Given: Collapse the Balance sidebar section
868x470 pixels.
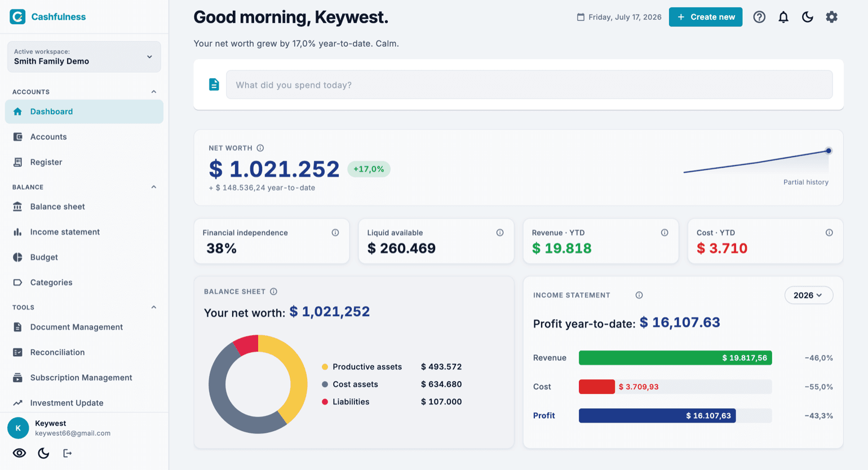Looking at the screenshot, I should 154,187.
